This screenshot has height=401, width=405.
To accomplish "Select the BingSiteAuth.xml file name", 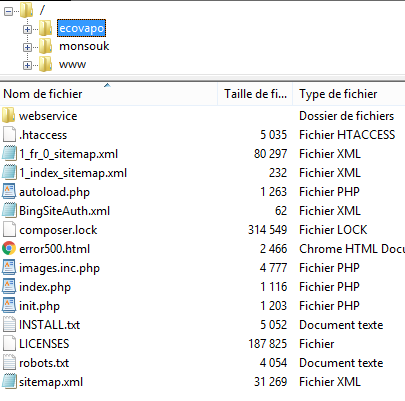I will click(x=64, y=211).
